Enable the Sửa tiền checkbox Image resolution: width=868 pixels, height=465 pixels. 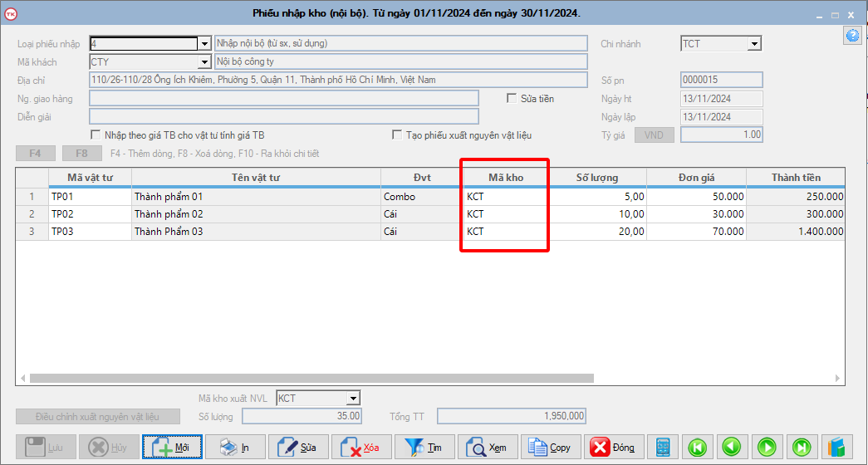(x=512, y=99)
